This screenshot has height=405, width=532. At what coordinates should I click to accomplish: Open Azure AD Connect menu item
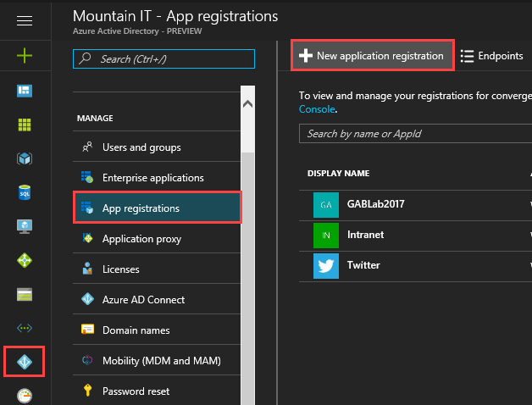[143, 300]
